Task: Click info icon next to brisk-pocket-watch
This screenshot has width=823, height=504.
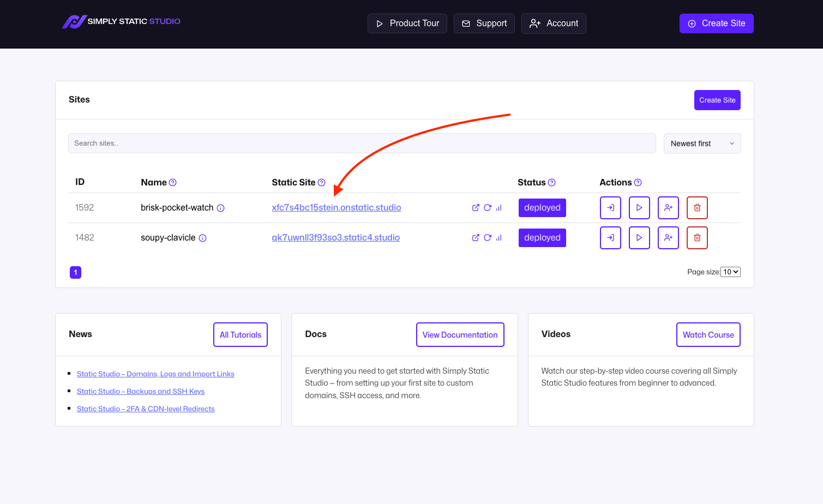Action: 221,208
